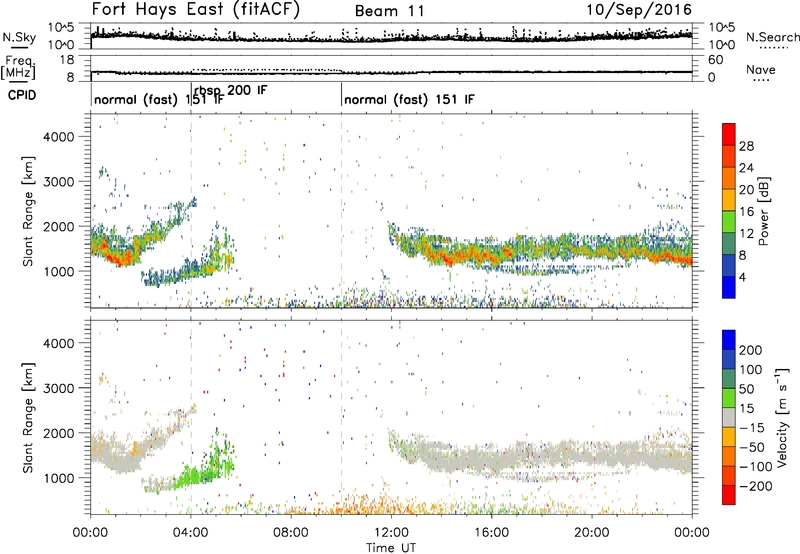Click the 'N.Sky' legend label
800x554 pixels.
point(19,37)
